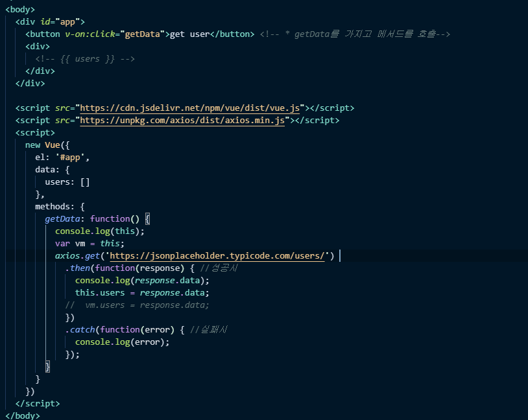The image size is (528, 420).
Task: Click the 'users: []' line
Action: (x=67, y=182)
